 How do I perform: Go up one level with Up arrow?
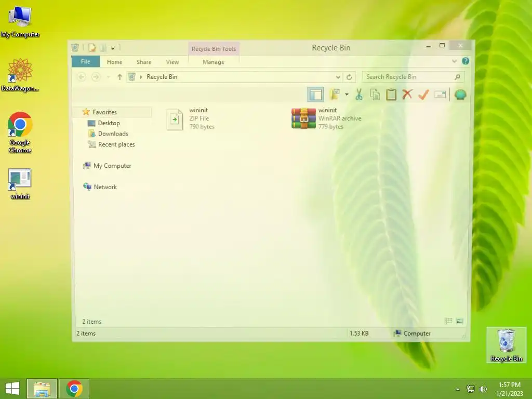pyautogui.click(x=119, y=77)
